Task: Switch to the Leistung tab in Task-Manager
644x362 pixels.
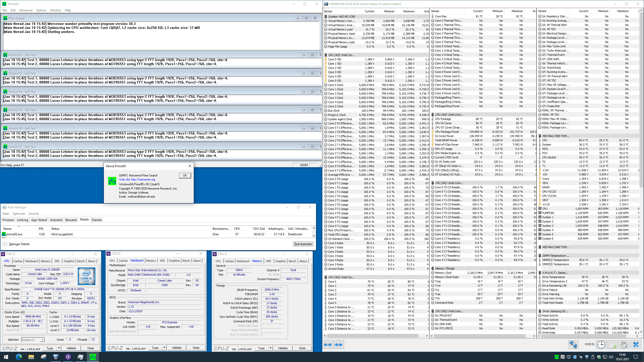Action: 22,220
